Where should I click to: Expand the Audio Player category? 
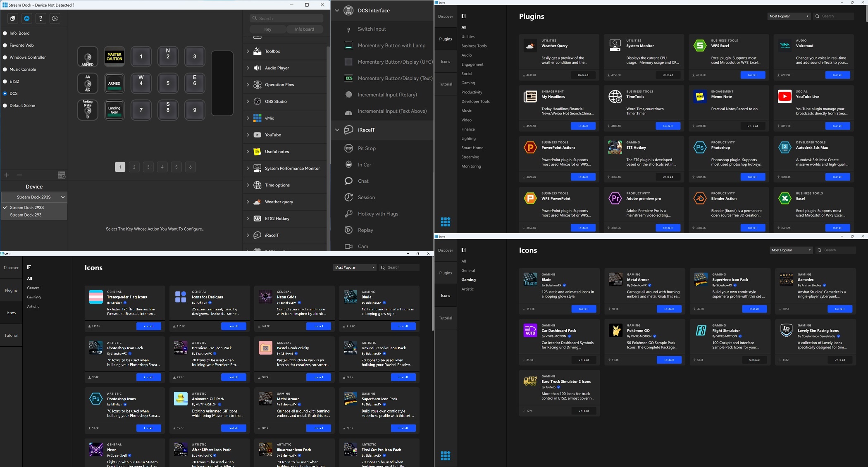click(x=248, y=68)
